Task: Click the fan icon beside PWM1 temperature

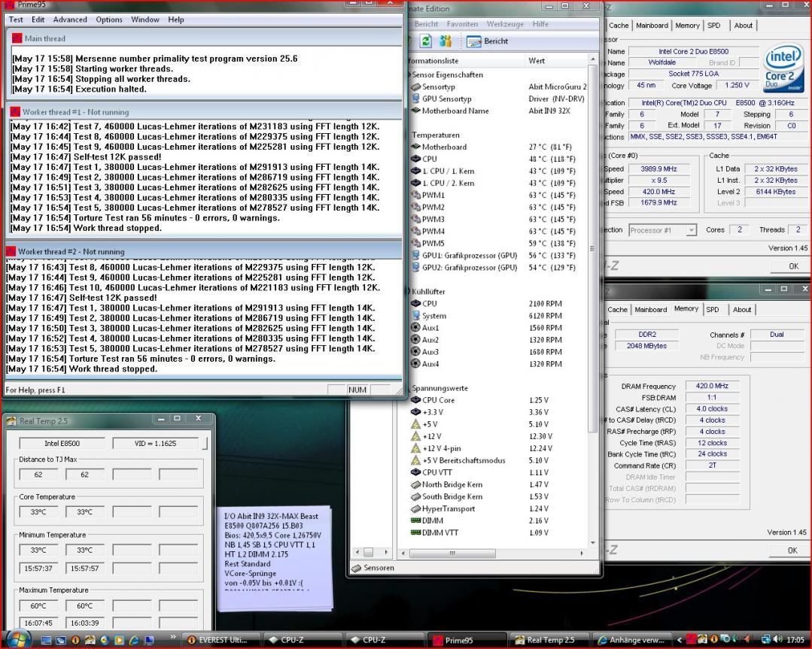Action: pos(415,195)
